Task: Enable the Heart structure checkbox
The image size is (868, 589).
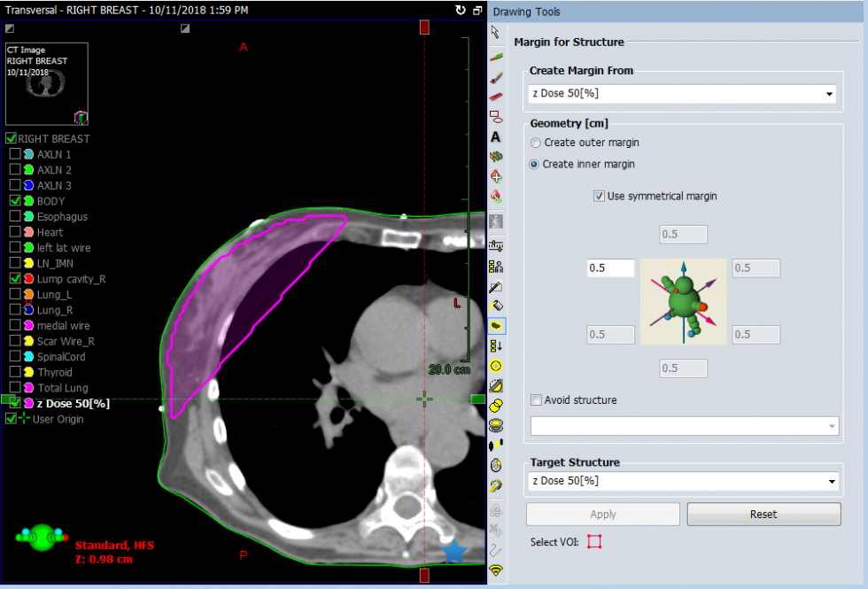Action: (x=15, y=232)
